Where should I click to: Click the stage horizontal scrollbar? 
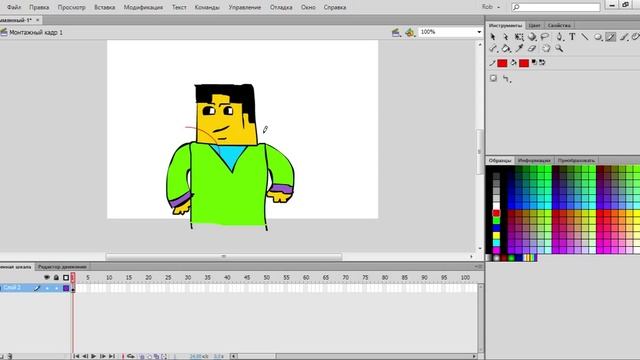coord(224,257)
